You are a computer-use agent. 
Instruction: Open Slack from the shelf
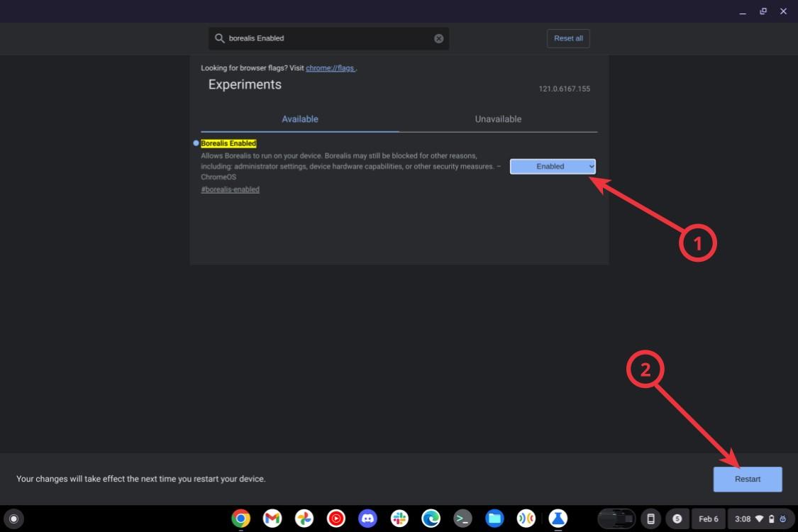coord(399,519)
